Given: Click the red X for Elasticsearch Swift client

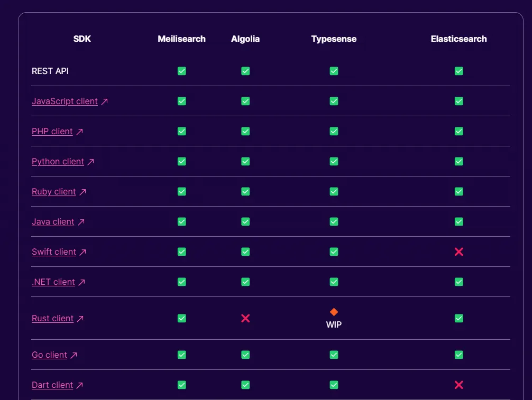Looking at the screenshot, I should coord(458,252).
